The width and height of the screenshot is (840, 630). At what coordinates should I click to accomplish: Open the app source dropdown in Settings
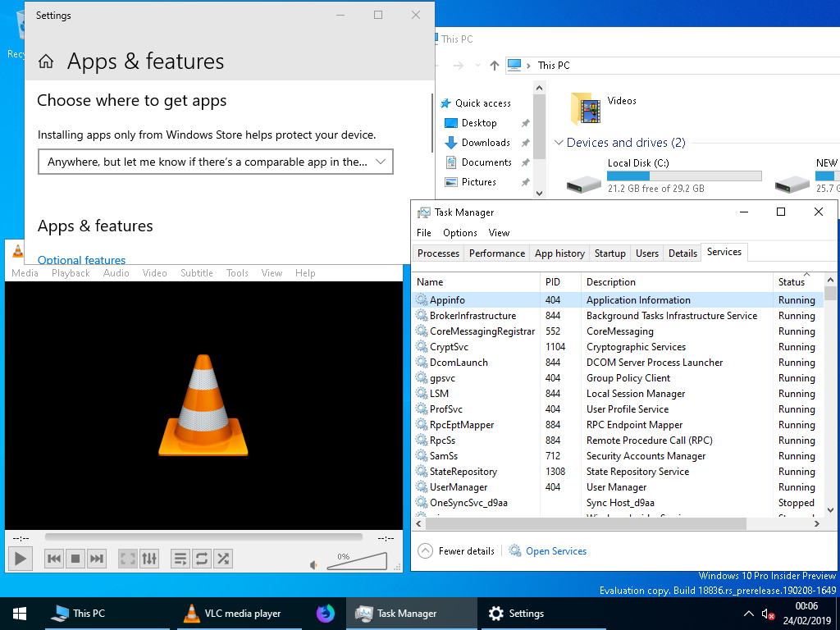tap(216, 162)
